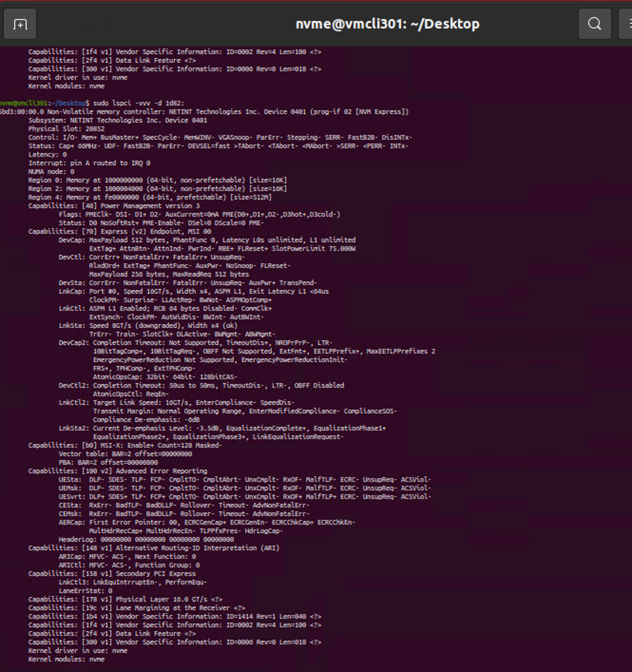
Task: Click 'Capabilities: [40] Power Management version 3'
Action: pos(114,206)
